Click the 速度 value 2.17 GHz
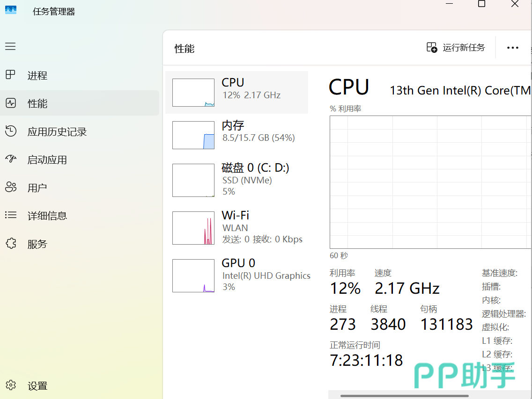 pyautogui.click(x=407, y=289)
